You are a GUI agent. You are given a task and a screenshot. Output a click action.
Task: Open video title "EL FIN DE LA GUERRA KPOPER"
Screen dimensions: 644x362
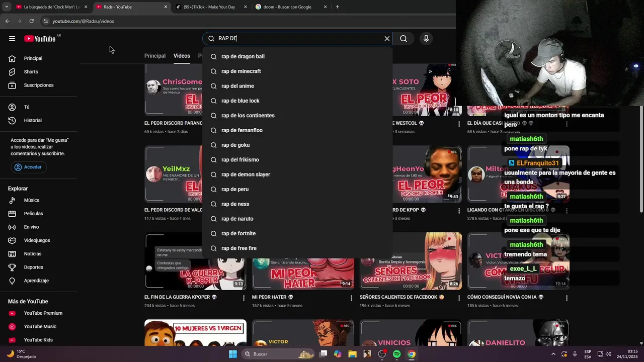coord(180,297)
